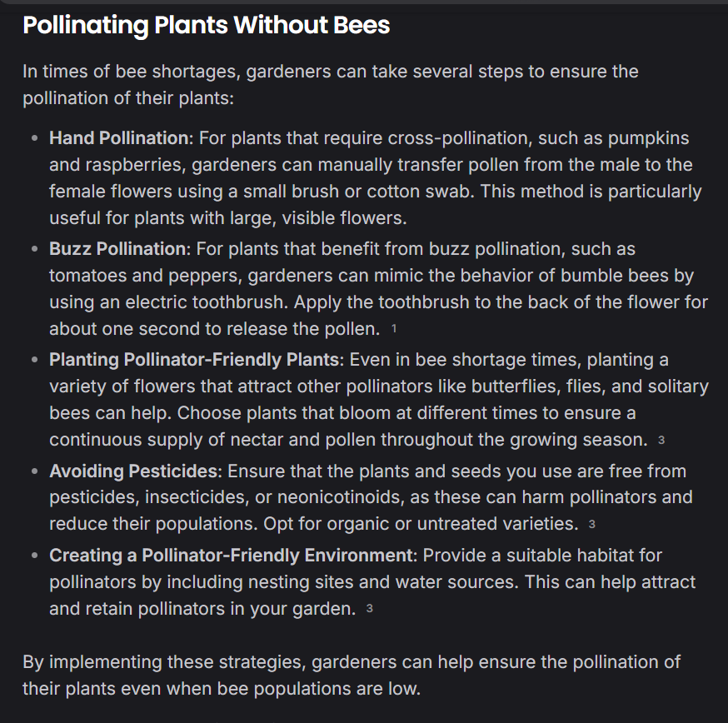728x723 pixels.
Task: Open citation 3 after "in your garden"
Action: [x=370, y=609]
